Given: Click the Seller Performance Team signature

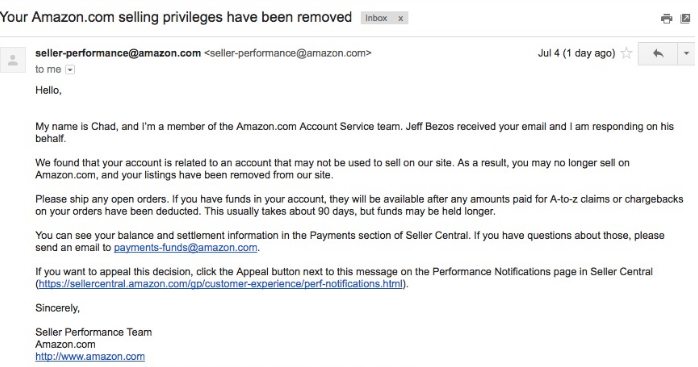Looking at the screenshot, I should pos(93,332).
